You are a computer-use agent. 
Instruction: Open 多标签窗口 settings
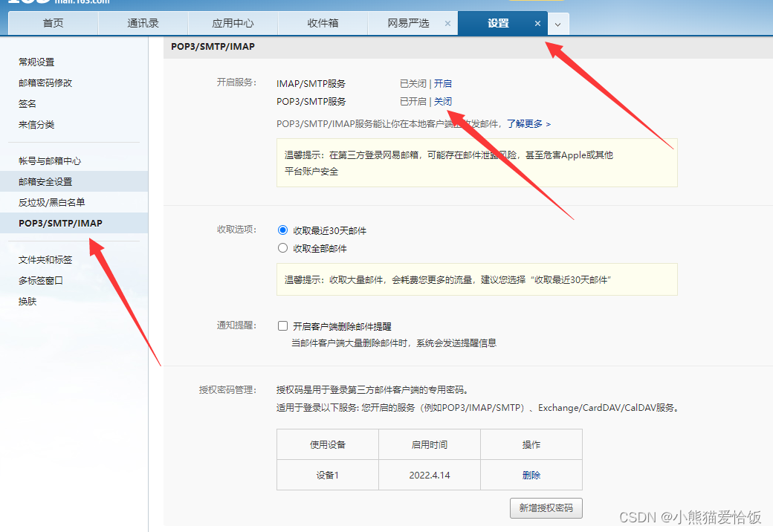(41, 280)
